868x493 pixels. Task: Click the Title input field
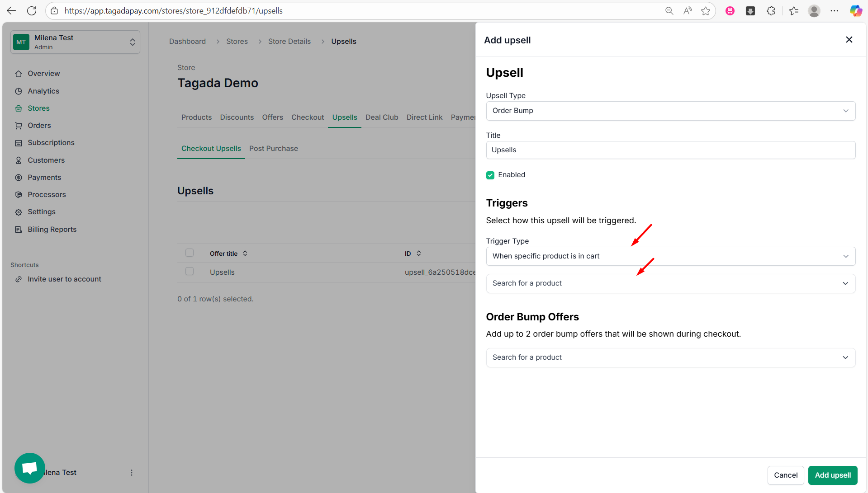coord(670,150)
